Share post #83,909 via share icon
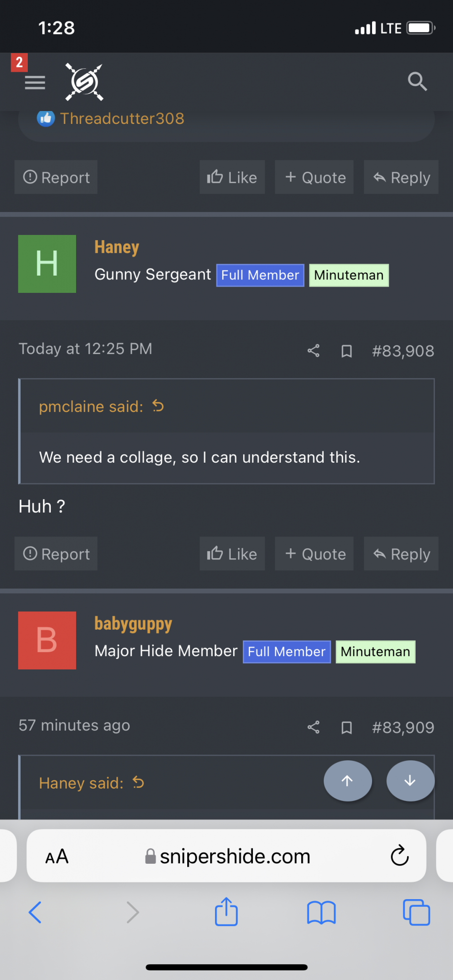This screenshot has height=980, width=453. pyautogui.click(x=314, y=727)
